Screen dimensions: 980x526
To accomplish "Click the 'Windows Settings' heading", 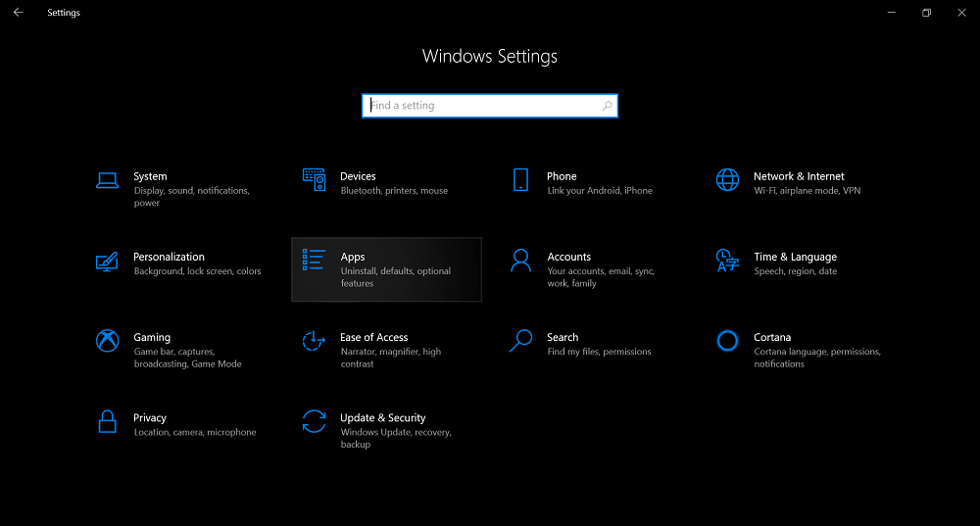I will tap(490, 56).
